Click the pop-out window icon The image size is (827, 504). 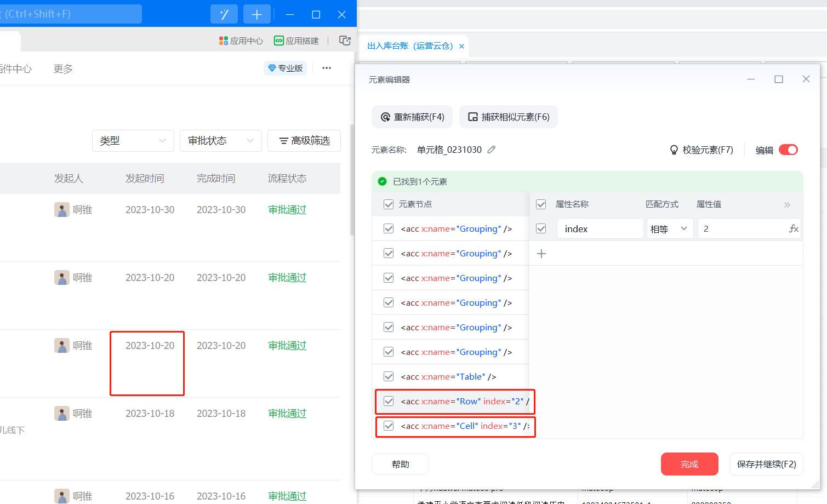pyautogui.click(x=345, y=41)
